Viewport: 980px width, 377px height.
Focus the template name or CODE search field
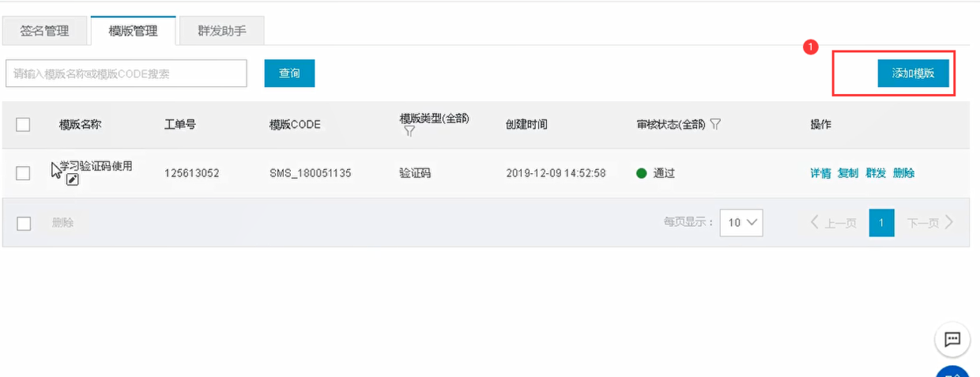pos(126,74)
